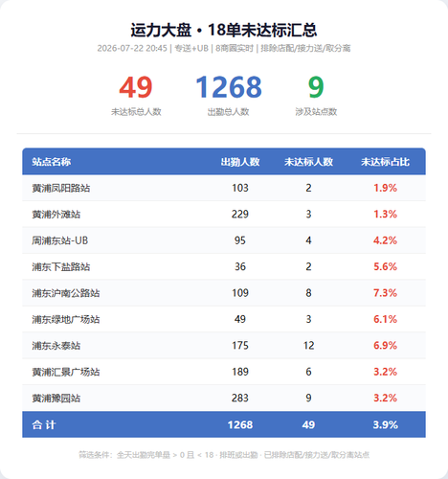Select the timestamp 2026-07-22 20:45
Image resolution: width=448 pixels, height=479 pixels.
click(132, 48)
